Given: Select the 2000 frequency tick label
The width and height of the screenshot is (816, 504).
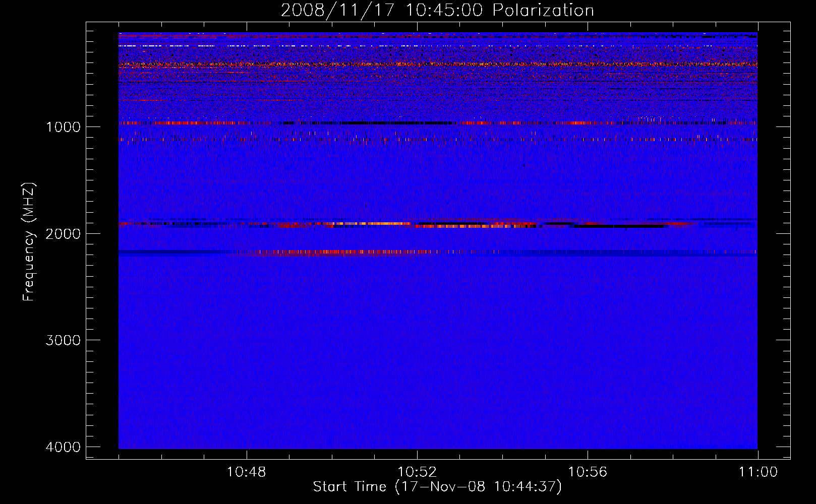Looking at the screenshot, I should (x=63, y=233).
